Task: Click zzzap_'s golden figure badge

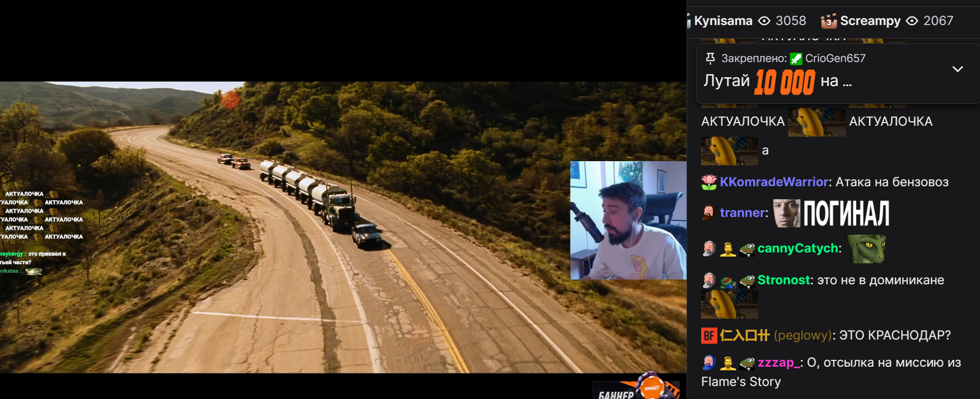Action: tap(728, 363)
